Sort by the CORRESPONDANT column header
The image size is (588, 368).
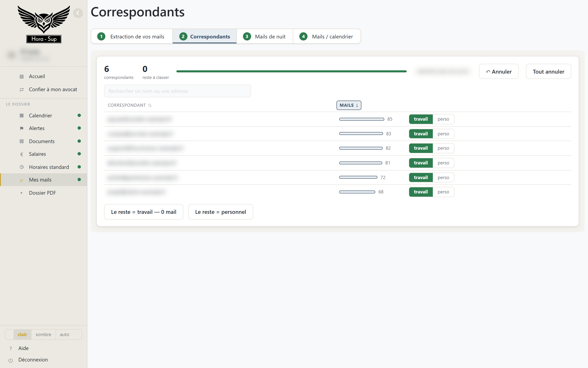[129, 105]
